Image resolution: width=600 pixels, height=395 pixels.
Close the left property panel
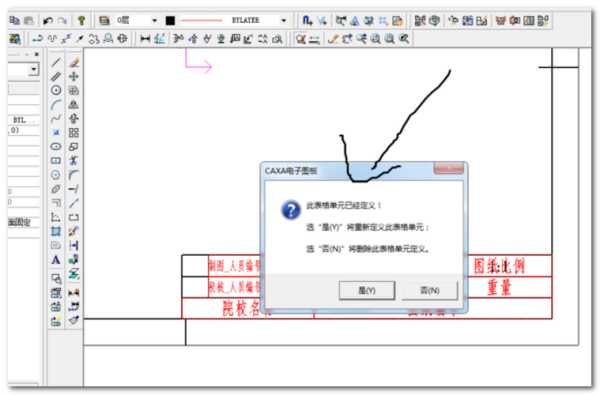(36, 54)
